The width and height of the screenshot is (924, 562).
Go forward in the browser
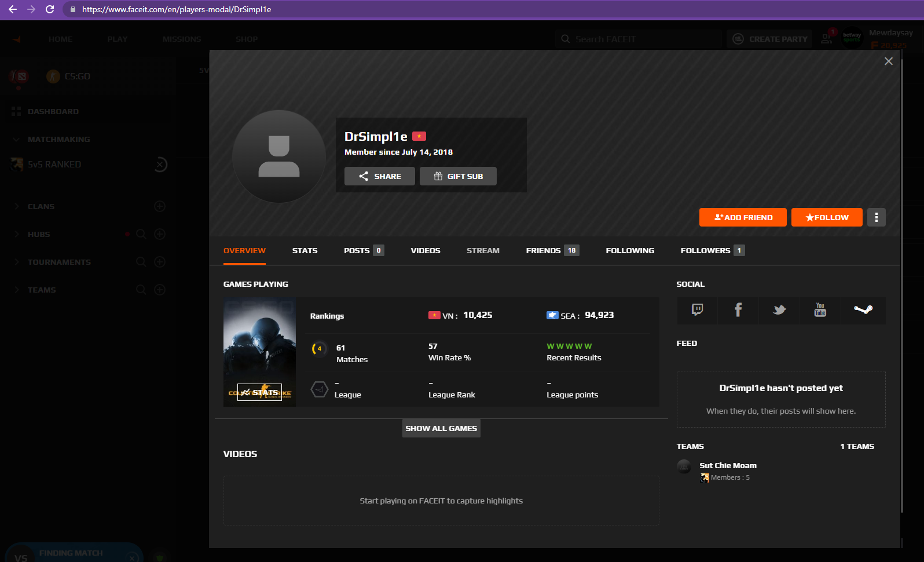tap(31, 9)
